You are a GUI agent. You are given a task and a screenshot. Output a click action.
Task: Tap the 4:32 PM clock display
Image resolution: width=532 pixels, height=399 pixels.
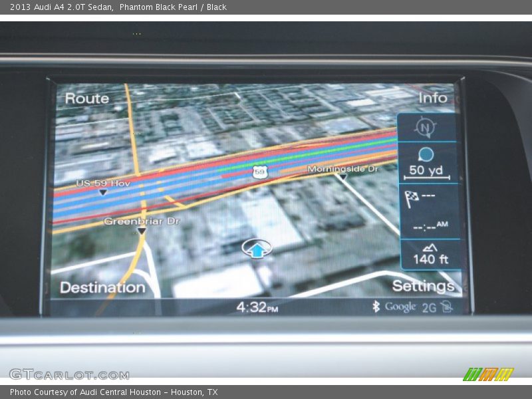tap(257, 307)
